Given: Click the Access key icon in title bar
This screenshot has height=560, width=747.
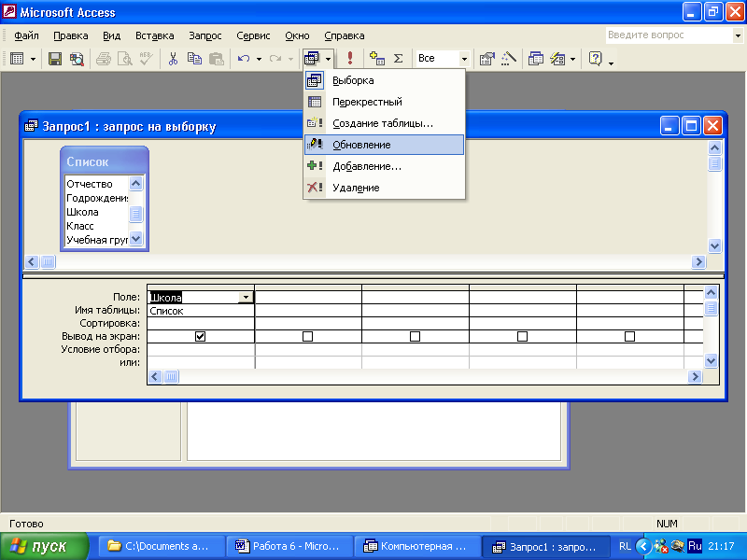Looking at the screenshot, I should pyautogui.click(x=9, y=11).
